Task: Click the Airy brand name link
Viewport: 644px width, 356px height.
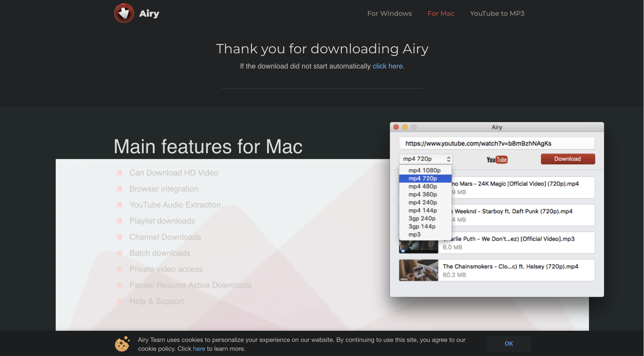Action: coord(149,13)
